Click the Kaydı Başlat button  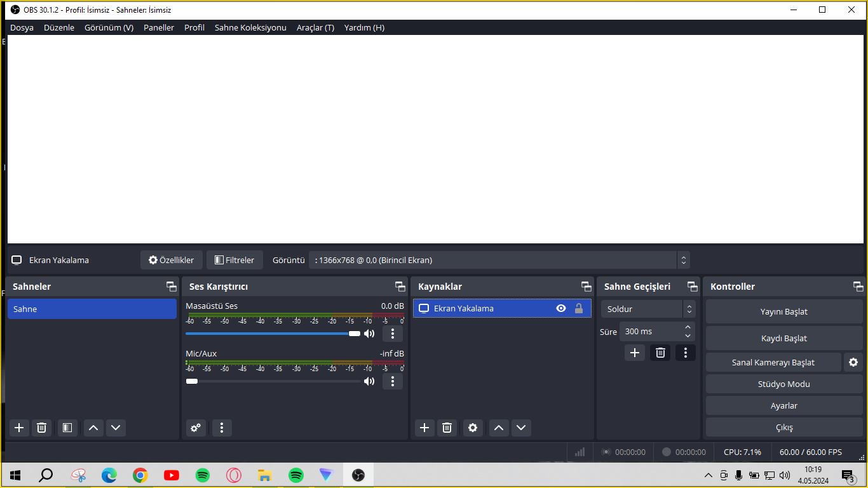point(784,338)
